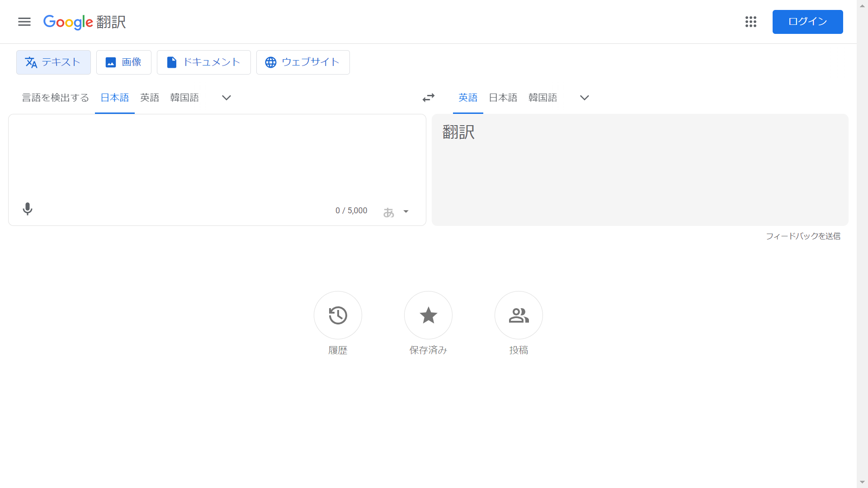Select the microphone icon for voice input
Image resolution: width=868 pixels, height=488 pixels.
click(27, 209)
